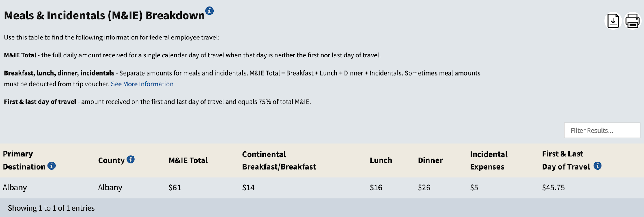The height and width of the screenshot is (217, 644).
Task: Sort by Lunch column header
Action: point(381,160)
